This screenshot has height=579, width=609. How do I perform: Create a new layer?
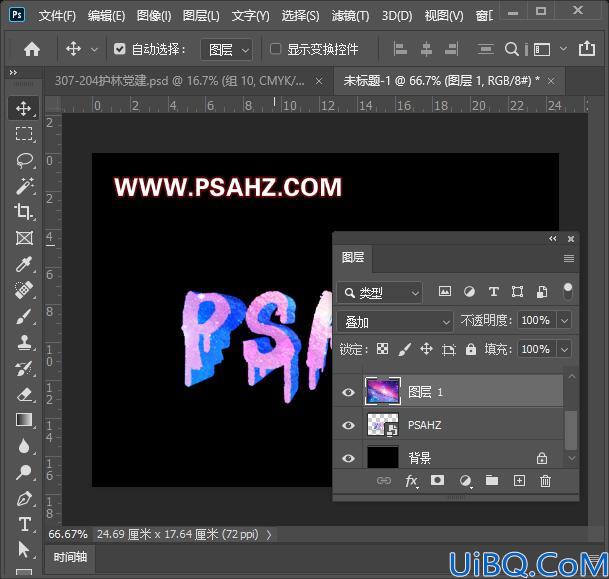point(519,481)
